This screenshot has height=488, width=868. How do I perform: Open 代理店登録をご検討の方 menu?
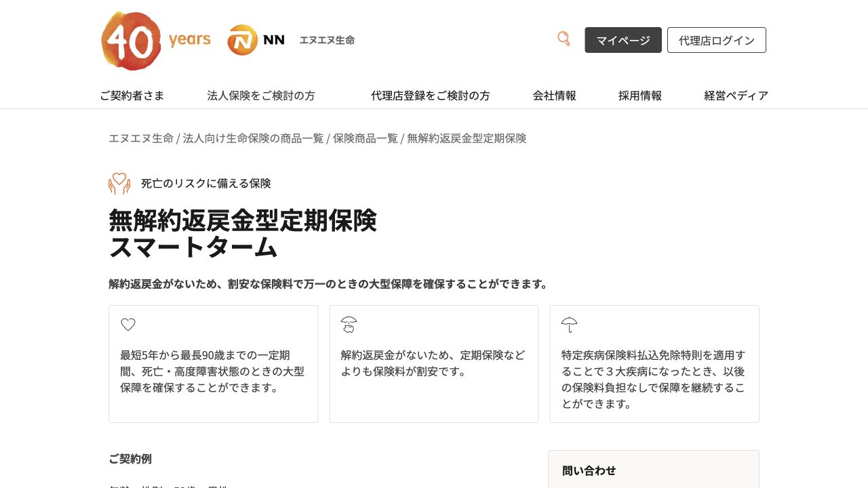point(431,96)
